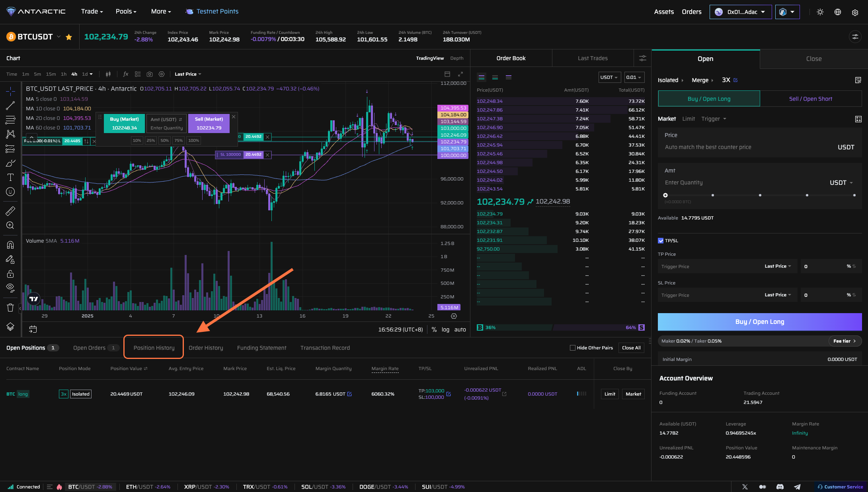This screenshot has width=868, height=492.
Task: Open TP Price Last Price dropdown
Action: 778,266
